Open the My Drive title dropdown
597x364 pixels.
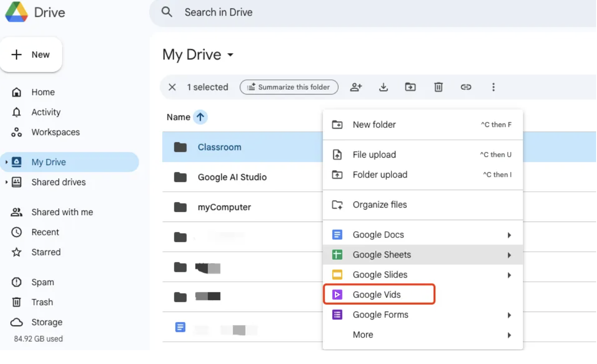tap(230, 55)
